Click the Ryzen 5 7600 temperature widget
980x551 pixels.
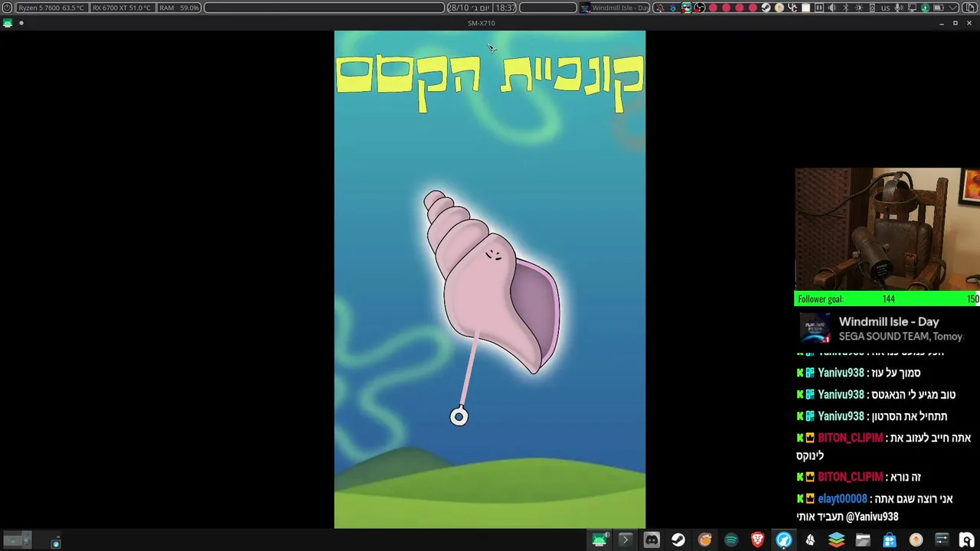52,8
